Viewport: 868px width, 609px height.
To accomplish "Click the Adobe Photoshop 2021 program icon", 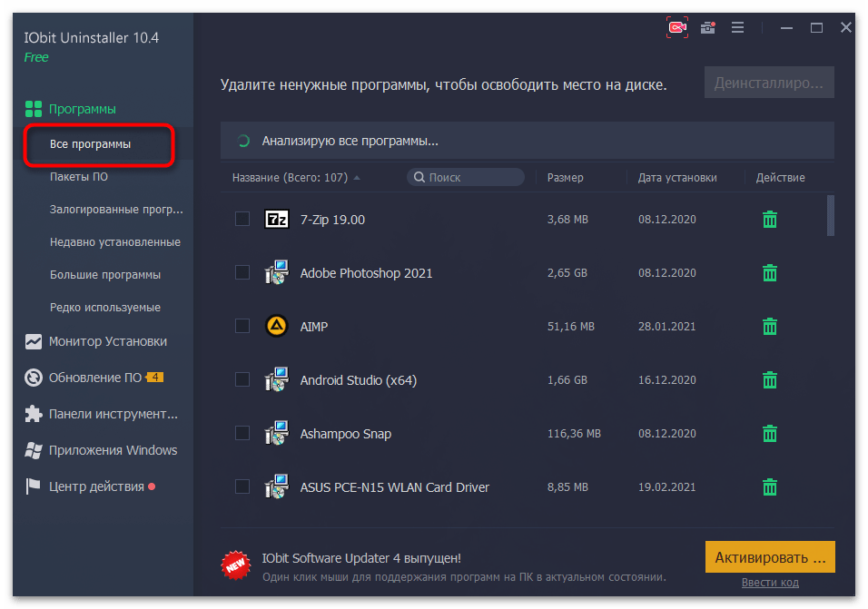I will (x=276, y=273).
